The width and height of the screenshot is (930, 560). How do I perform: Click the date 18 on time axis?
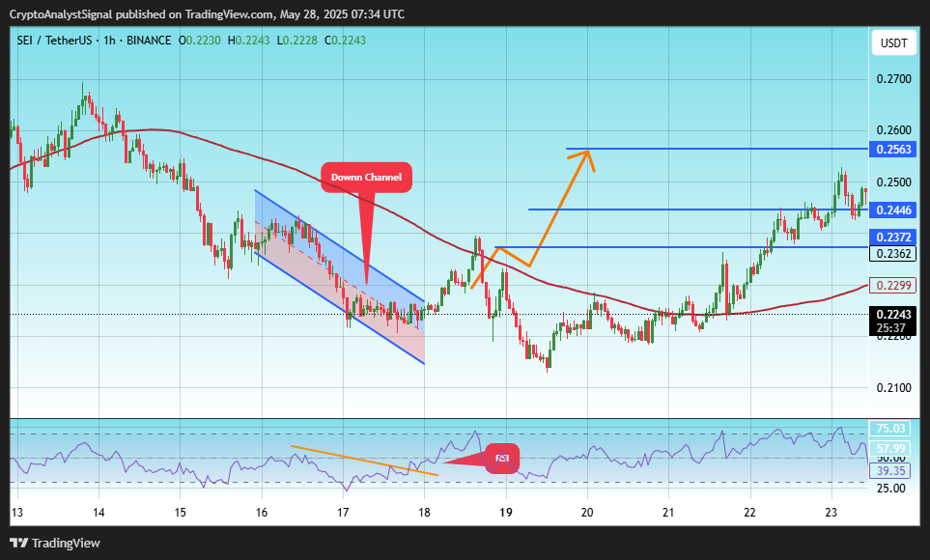click(424, 513)
